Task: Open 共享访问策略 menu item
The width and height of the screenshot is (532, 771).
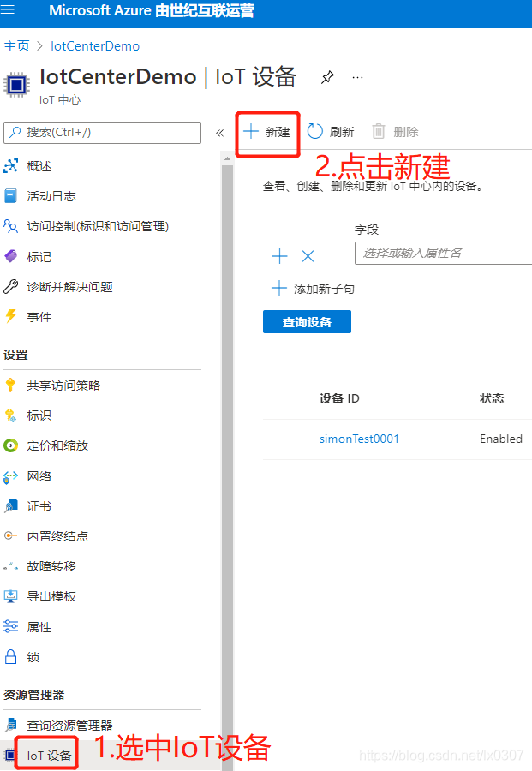Action: [63, 385]
